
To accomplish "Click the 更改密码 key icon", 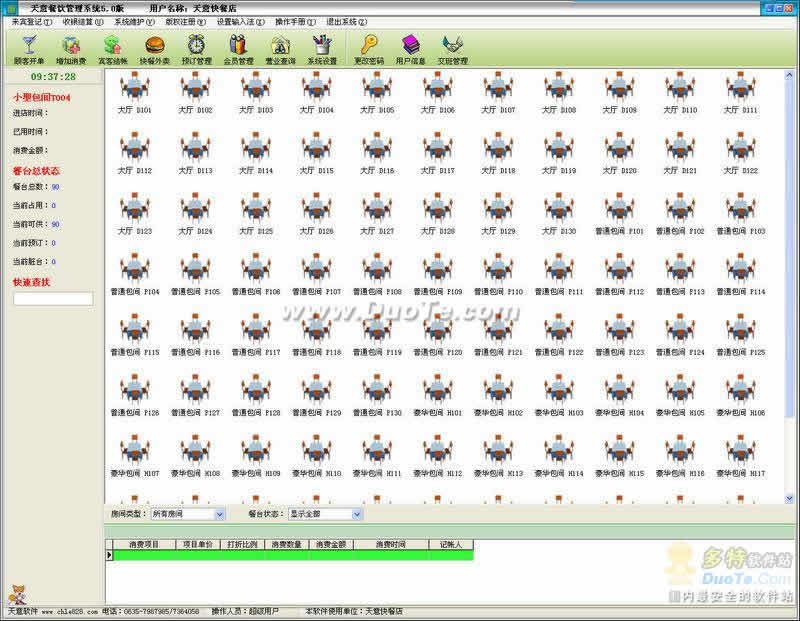I will coord(369,46).
